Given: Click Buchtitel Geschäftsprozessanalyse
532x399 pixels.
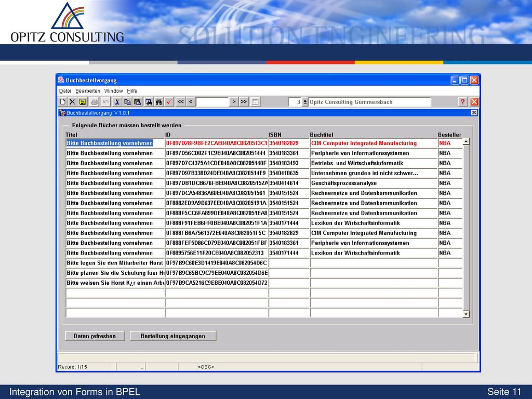Looking at the screenshot, I should pyautogui.click(x=374, y=183).
